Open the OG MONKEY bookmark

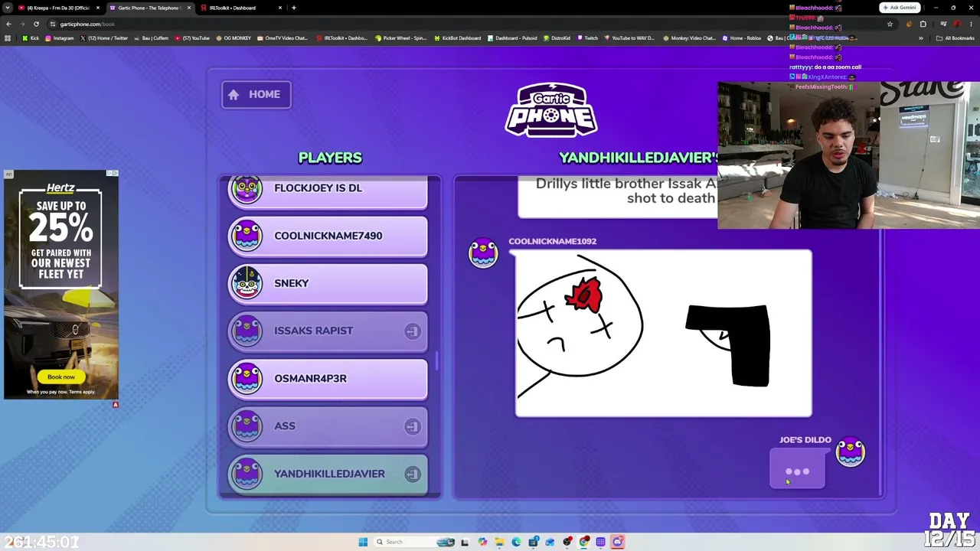coord(234,38)
